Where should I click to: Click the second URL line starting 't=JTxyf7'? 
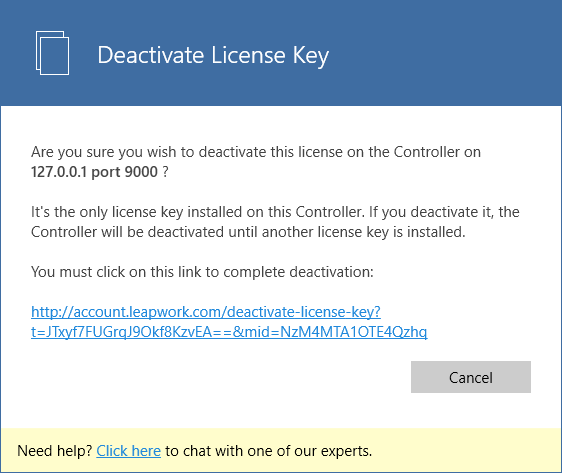[229, 332]
